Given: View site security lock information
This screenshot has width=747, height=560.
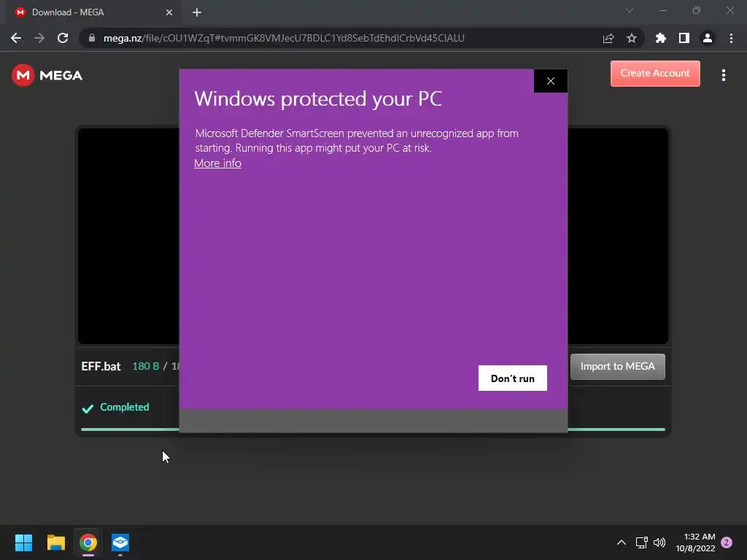Looking at the screenshot, I should (x=92, y=38).
